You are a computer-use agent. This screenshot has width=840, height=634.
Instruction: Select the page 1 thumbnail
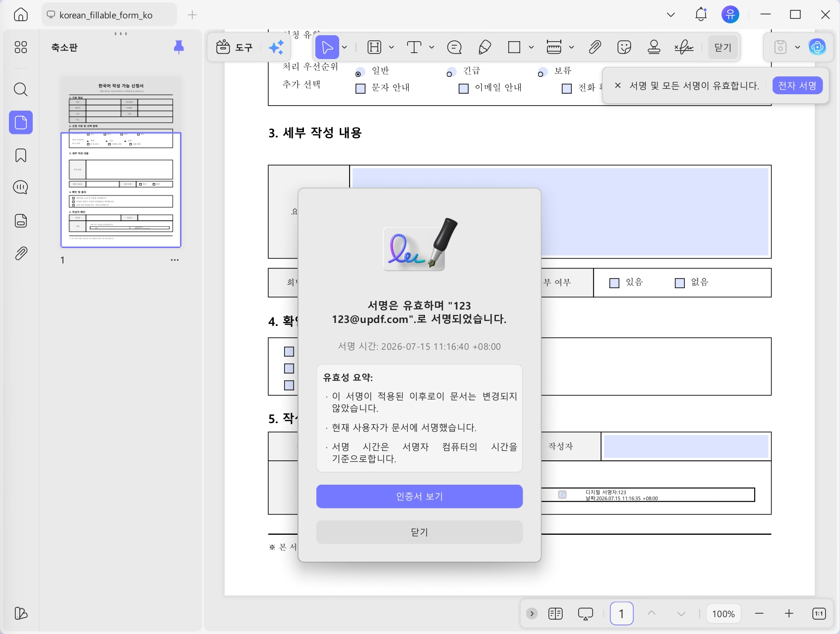[x=121, y=162]
